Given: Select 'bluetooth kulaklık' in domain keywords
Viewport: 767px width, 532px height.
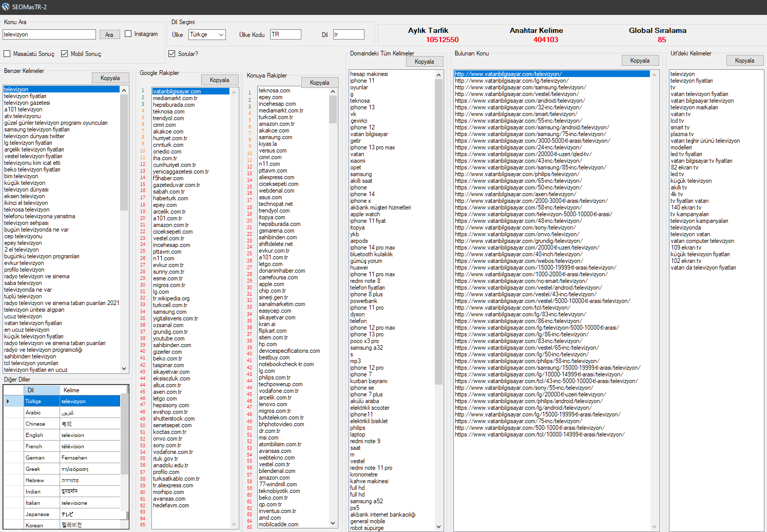Looking at the screenshot, I should tap(371, 254).
